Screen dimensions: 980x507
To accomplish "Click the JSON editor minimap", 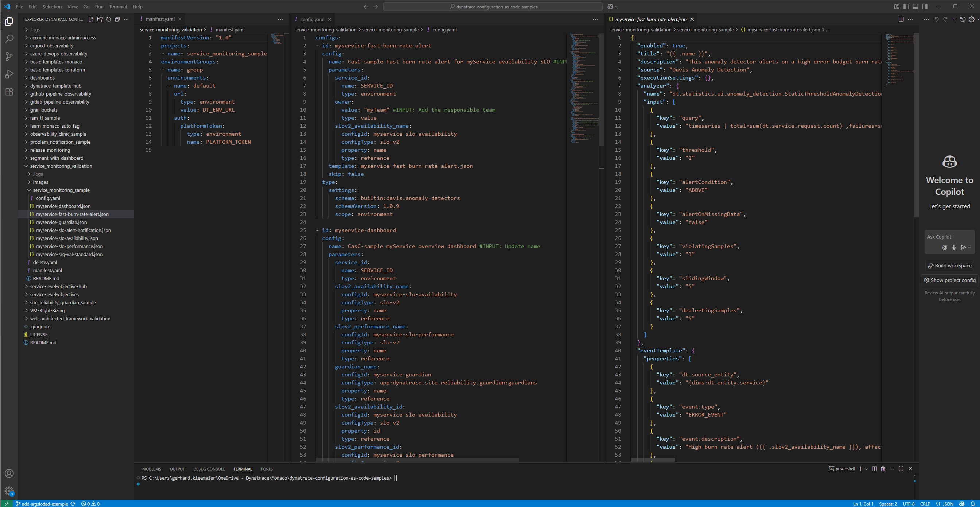I will pyautogui.click(x=899, y=59).
